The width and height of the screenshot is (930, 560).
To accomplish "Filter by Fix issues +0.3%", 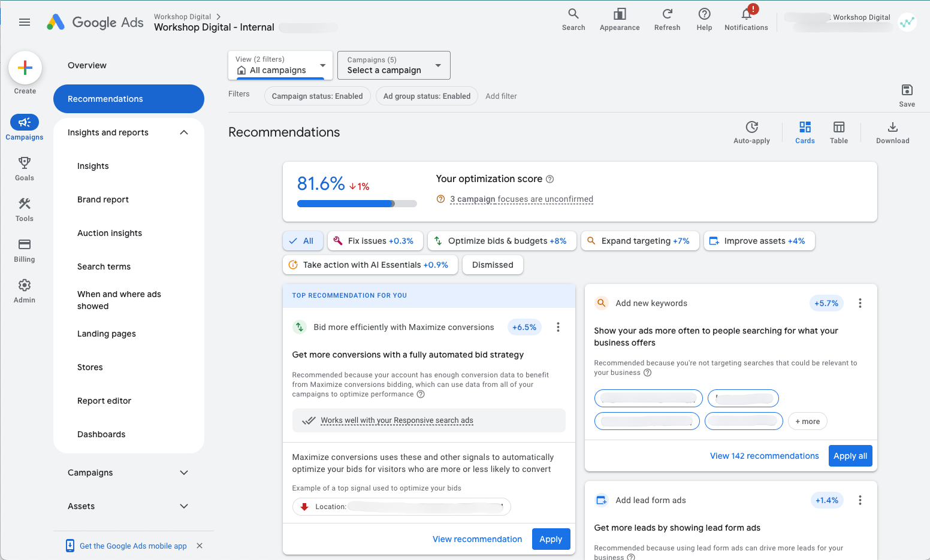I will click(x=375, y=241).
